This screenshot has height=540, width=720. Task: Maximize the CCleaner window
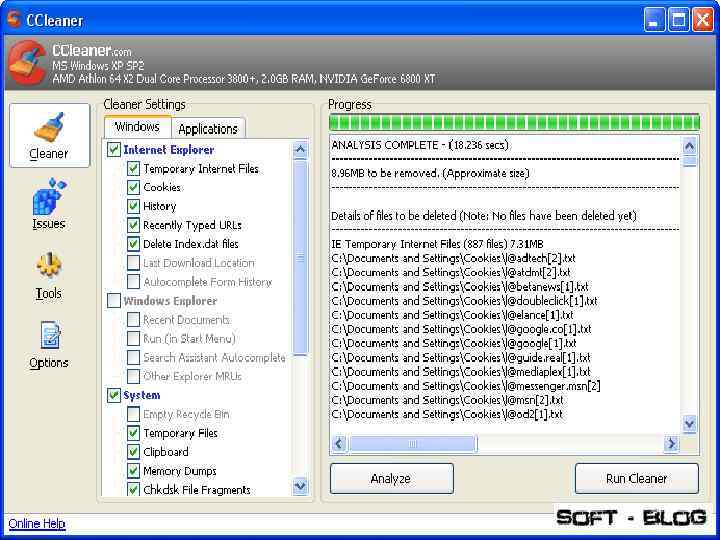point(678,20)
